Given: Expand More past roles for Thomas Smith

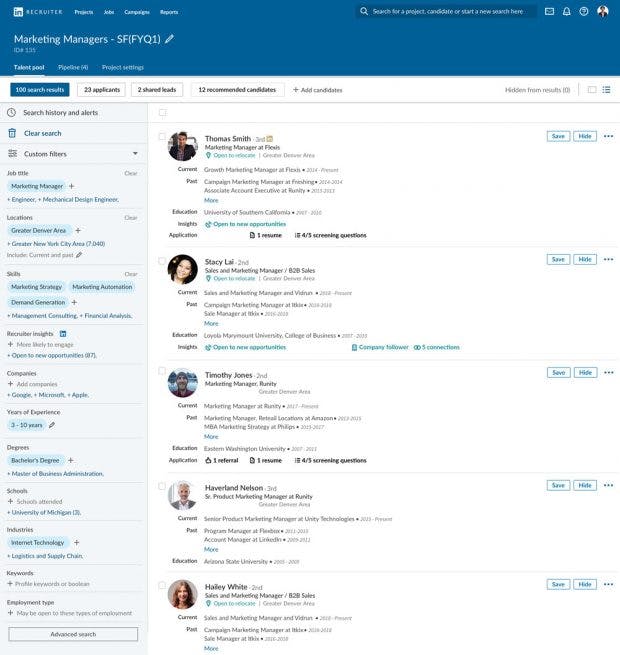Looking at the screenshot, I should click(211, 200).
